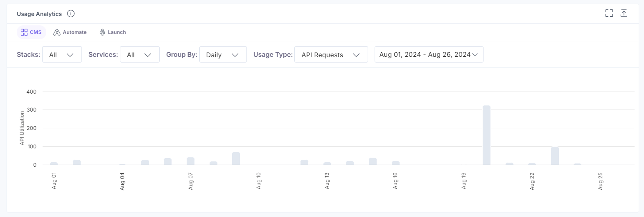This screenshot has width=644, height=217.
Task: Click the '300' y-axis value
Action: click(x=32, y=110)
